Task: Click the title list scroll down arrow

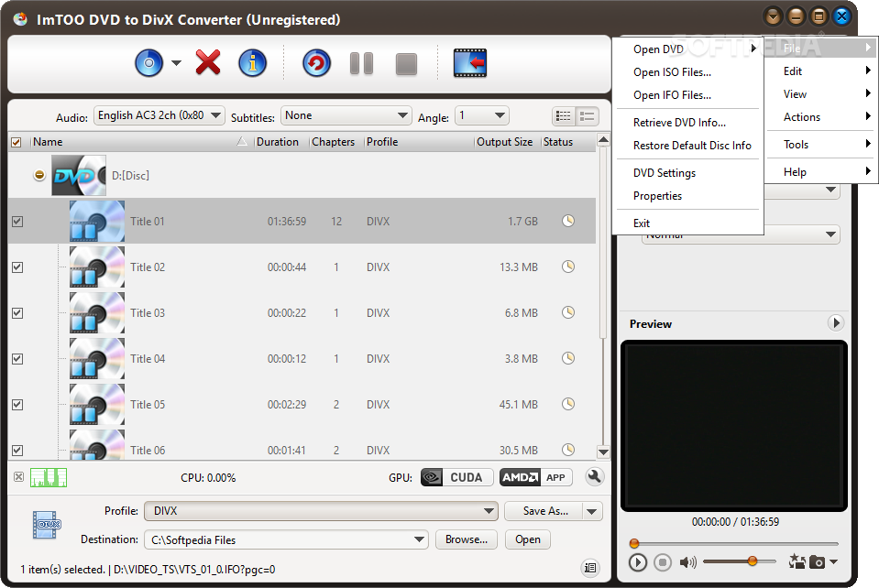Action: click(603, 452)
